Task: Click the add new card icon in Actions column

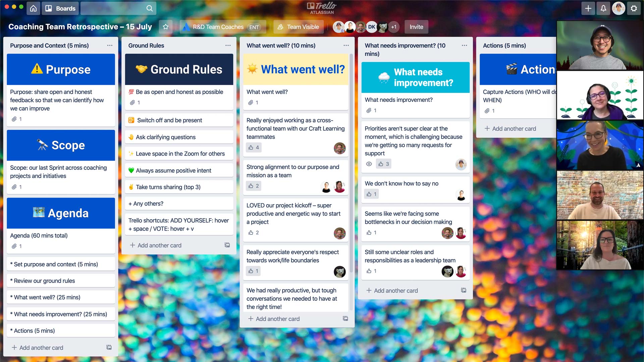Action: [487, 128]
